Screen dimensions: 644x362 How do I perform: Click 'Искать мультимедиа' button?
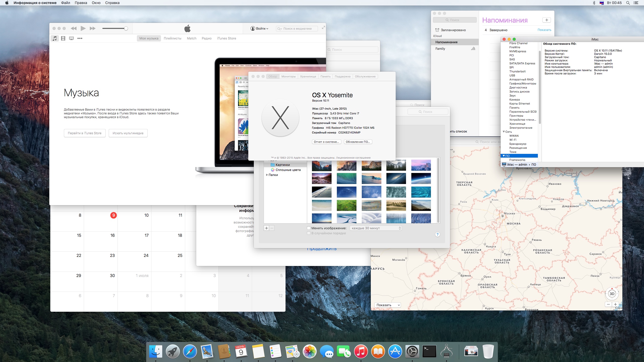[128, 133]
